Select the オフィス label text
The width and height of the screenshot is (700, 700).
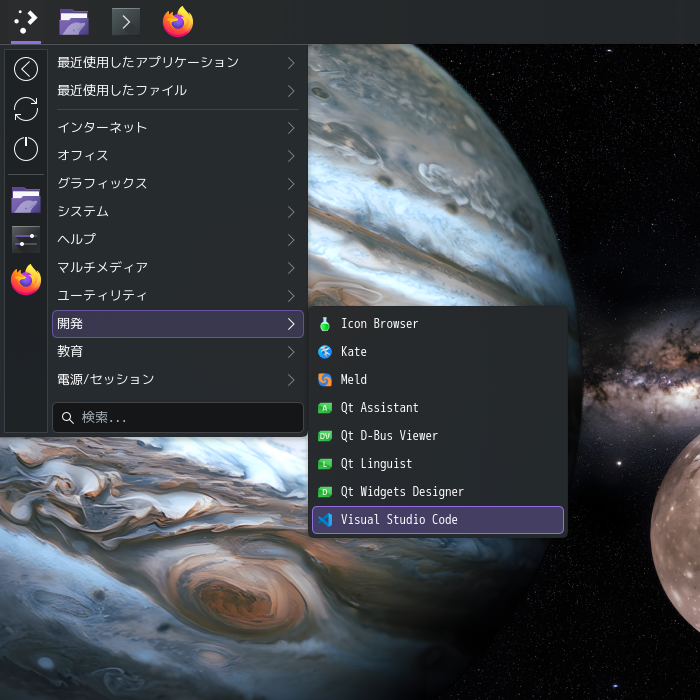pyautogui.click(x=83, y=156)
